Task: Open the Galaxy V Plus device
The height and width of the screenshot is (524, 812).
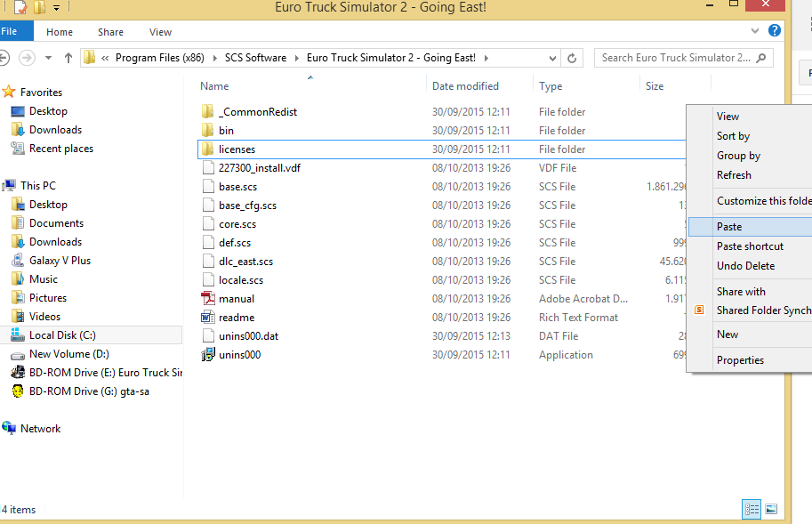Action: (60, 260)
